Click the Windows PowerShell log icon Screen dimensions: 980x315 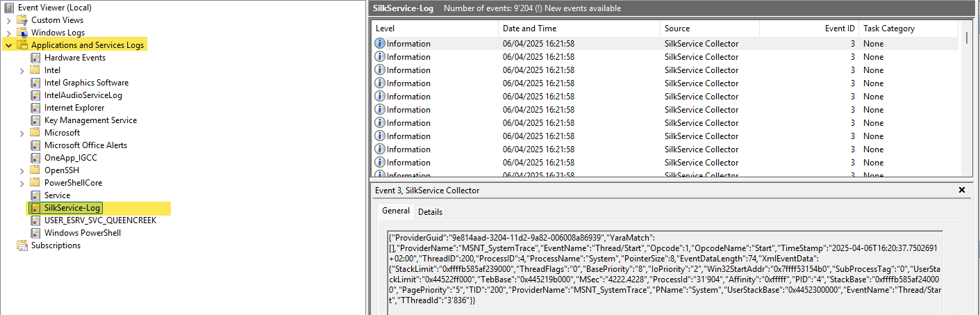click(36, 233)
